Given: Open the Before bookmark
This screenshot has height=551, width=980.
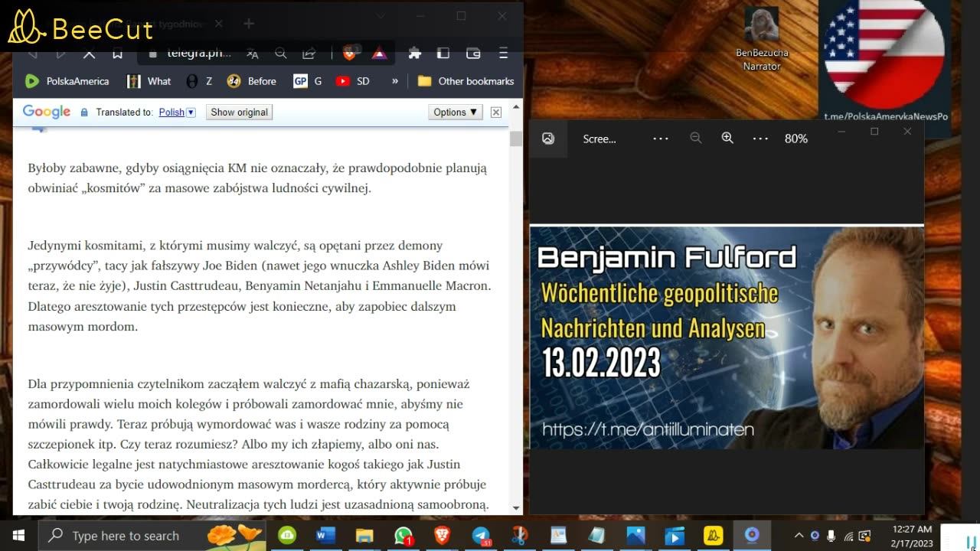Looking at the screenshot, I should 252,81.
